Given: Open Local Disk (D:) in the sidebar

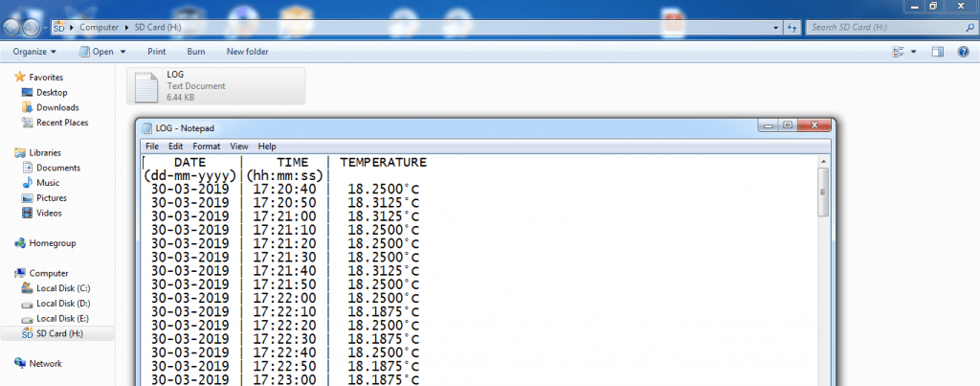Looking at the screenshot, I should [63, 304].
